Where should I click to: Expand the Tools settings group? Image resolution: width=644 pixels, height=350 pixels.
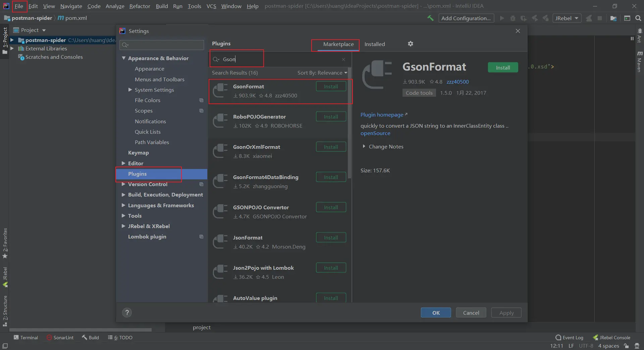[123, 216]
